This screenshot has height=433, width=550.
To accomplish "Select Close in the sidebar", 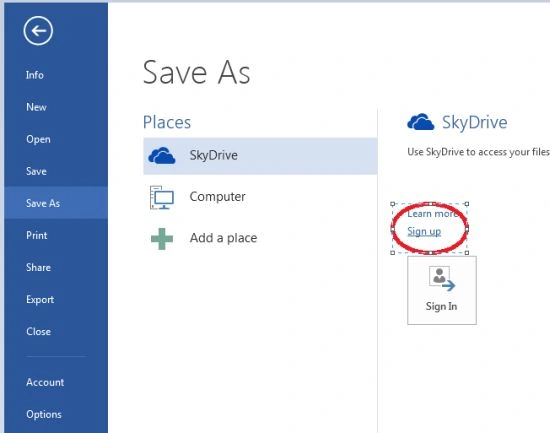I will (38, 332).
